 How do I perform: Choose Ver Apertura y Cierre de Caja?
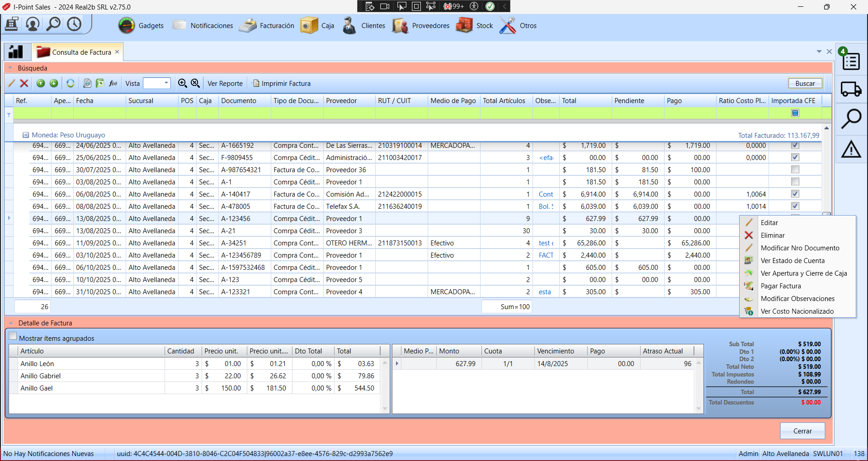[797, 273]
